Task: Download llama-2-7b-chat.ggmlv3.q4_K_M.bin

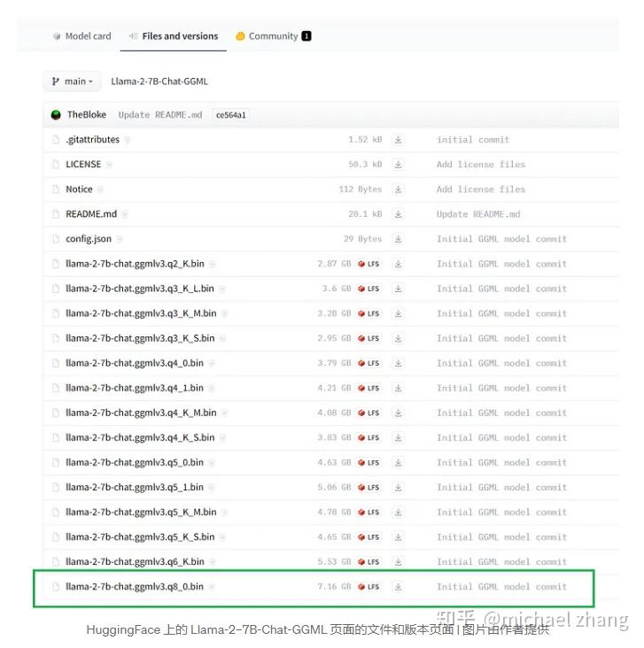Action: click(x=399, y=413)
